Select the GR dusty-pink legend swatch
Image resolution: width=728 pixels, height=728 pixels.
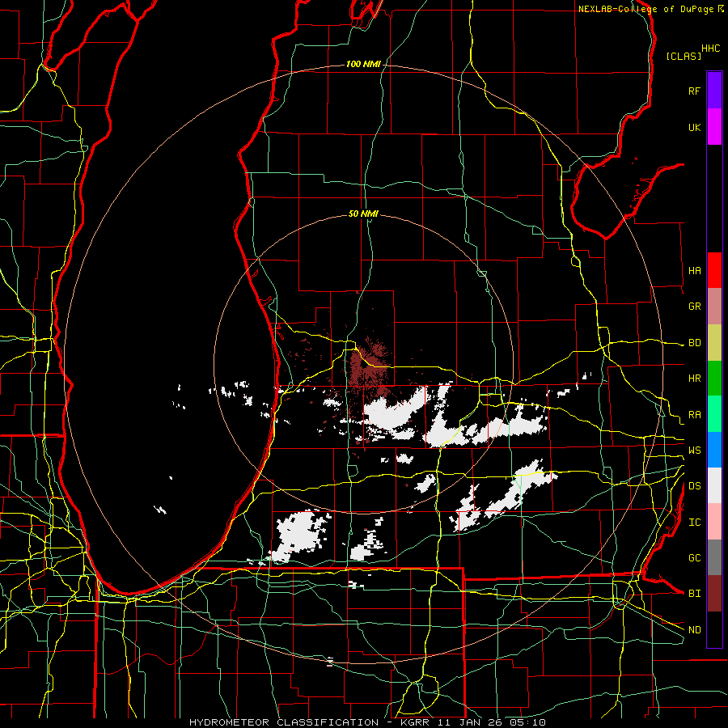click(x=714, y=307)
